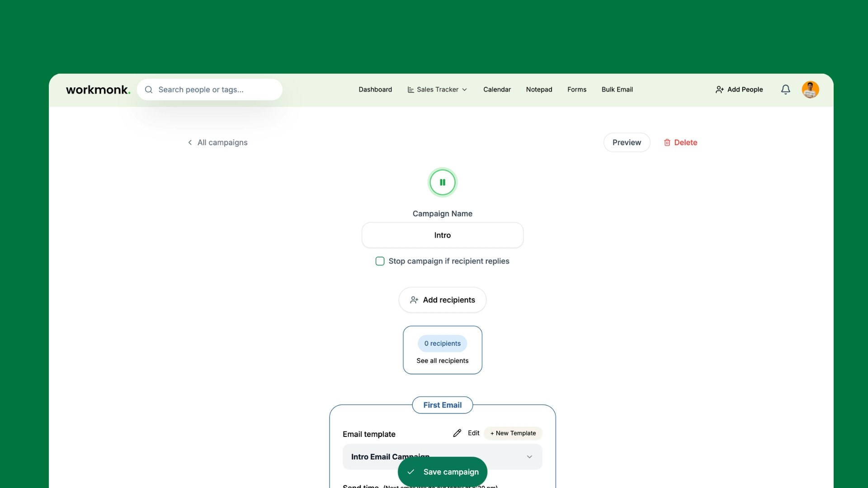Click the pencil Edit template icon
The width and height of the screenshot is (868, 488).
pyautogui.click(x=457, y=433)
